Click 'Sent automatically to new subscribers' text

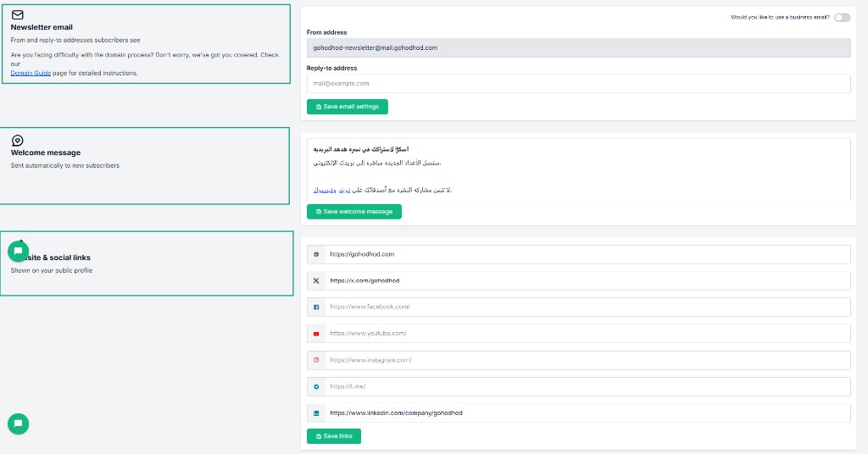point(64,165)
